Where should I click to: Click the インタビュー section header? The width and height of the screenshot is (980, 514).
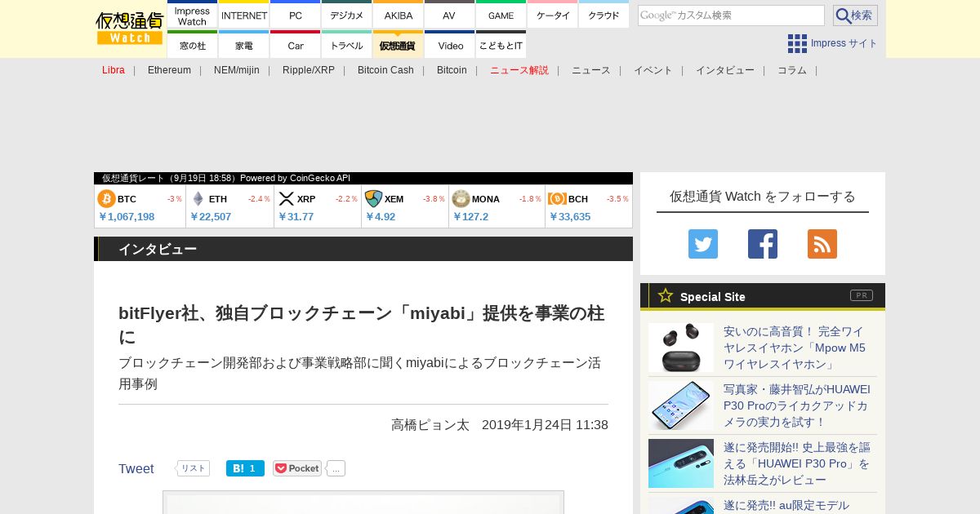(363, 249)
